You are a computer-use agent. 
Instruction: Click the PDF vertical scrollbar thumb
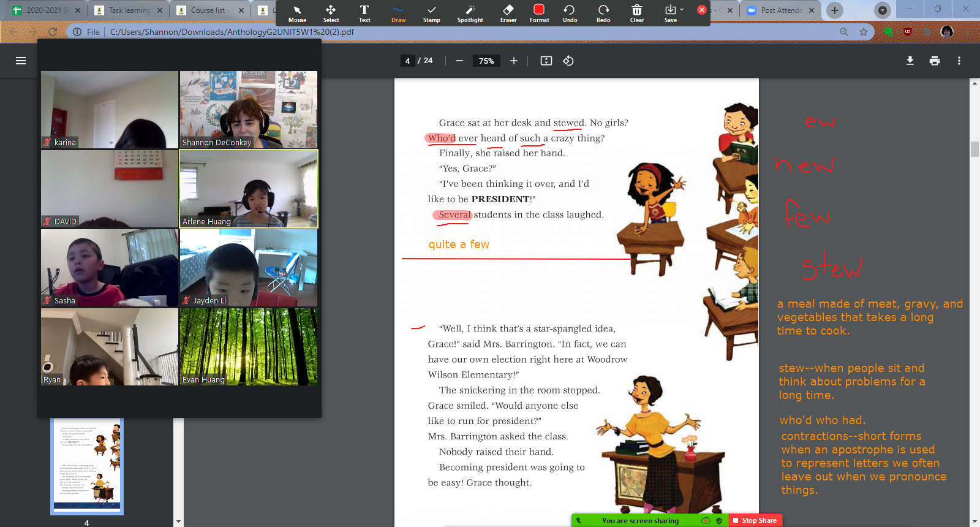point(974,149)
